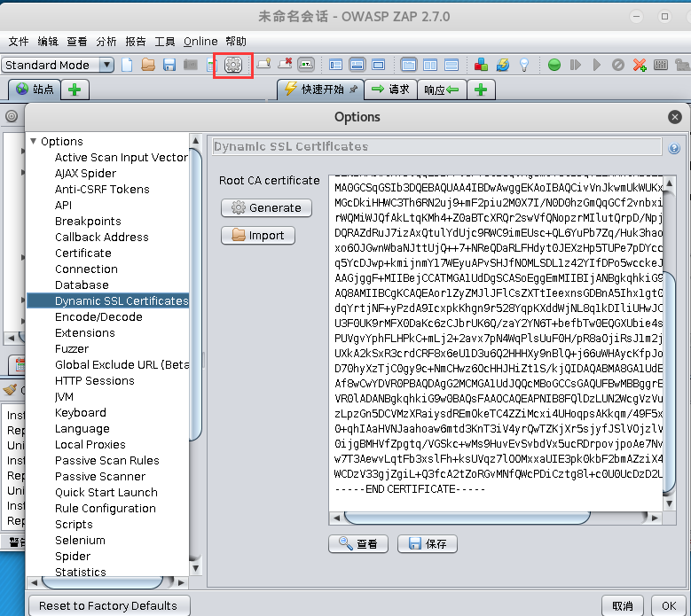Open the Online menu
This screenshot has height=616, width=691.
(200, 42)
